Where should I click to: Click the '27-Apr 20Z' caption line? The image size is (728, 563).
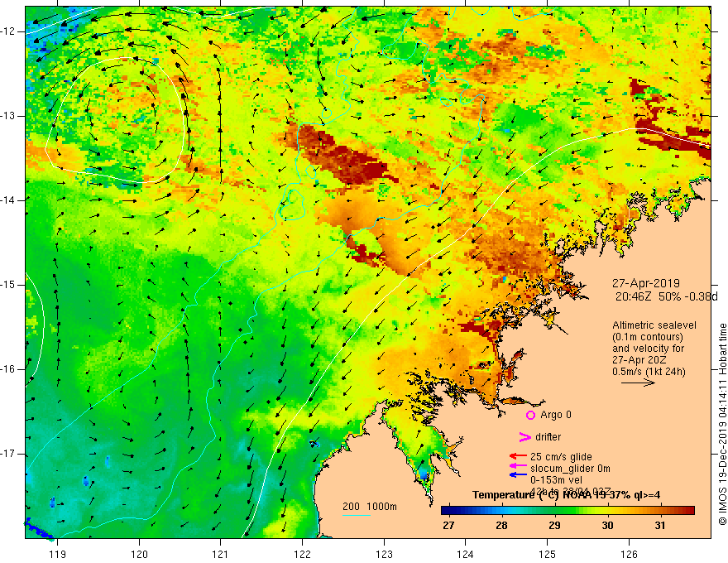[x=638, y=360]
